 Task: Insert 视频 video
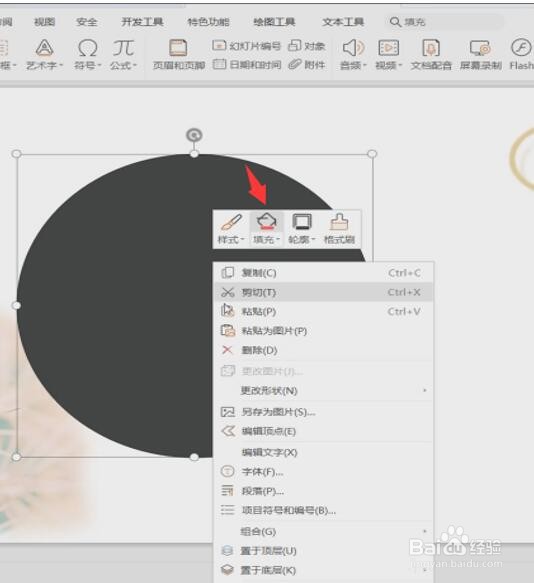389,54
